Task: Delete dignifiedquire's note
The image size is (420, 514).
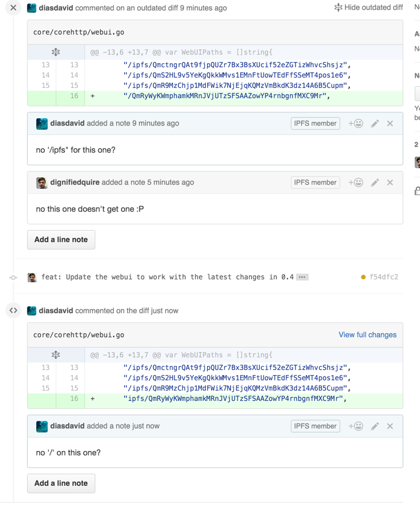Action: [390, 182]
